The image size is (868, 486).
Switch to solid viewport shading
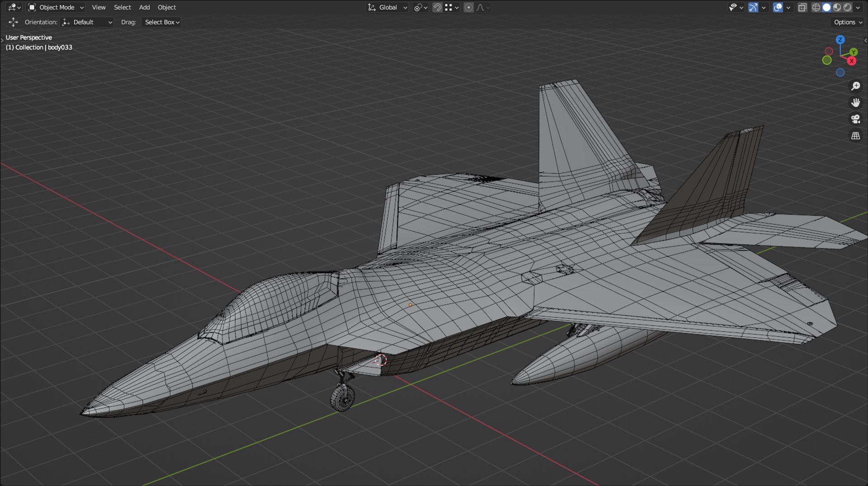pos(826,7)
